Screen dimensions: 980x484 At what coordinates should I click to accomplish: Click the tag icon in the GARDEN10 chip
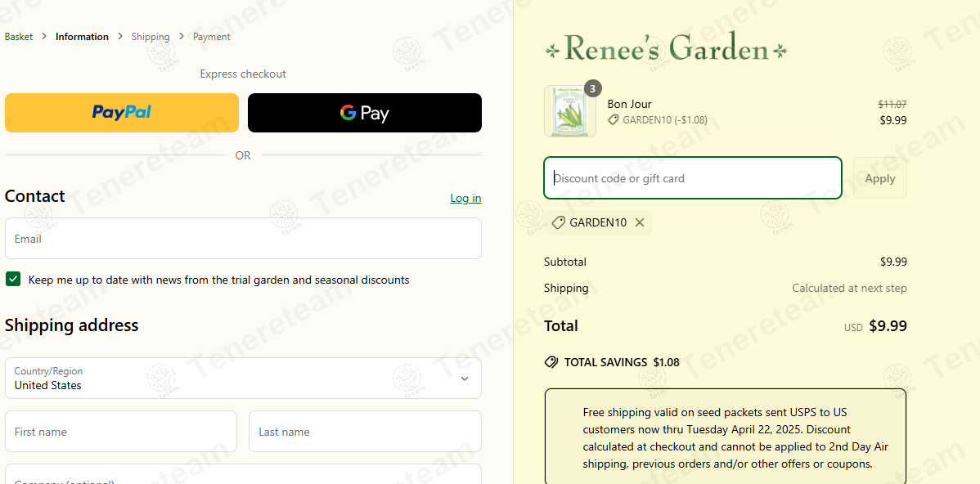click(x=558, y=222)
